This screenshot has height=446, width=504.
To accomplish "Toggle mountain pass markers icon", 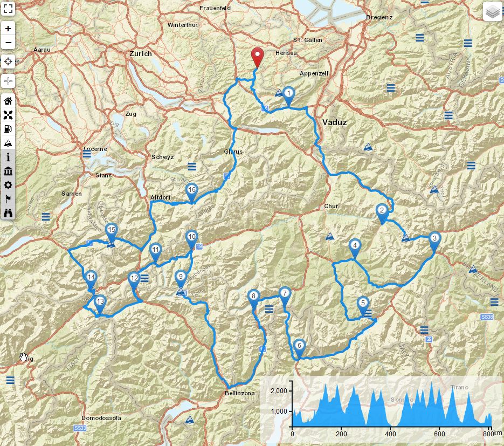I will pyautogui.click(x=8, y=143).
